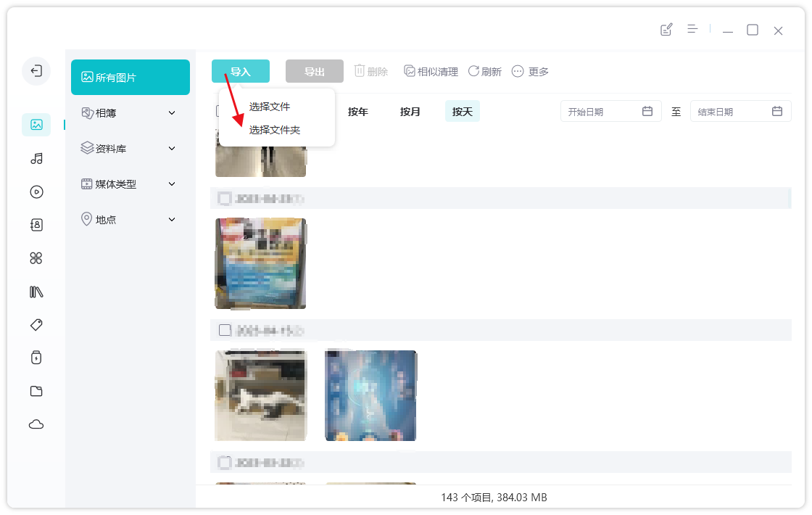Open the Apps grid icon in sidebar
This screenshot has width=812, height=515.
[x=36, y=258]
